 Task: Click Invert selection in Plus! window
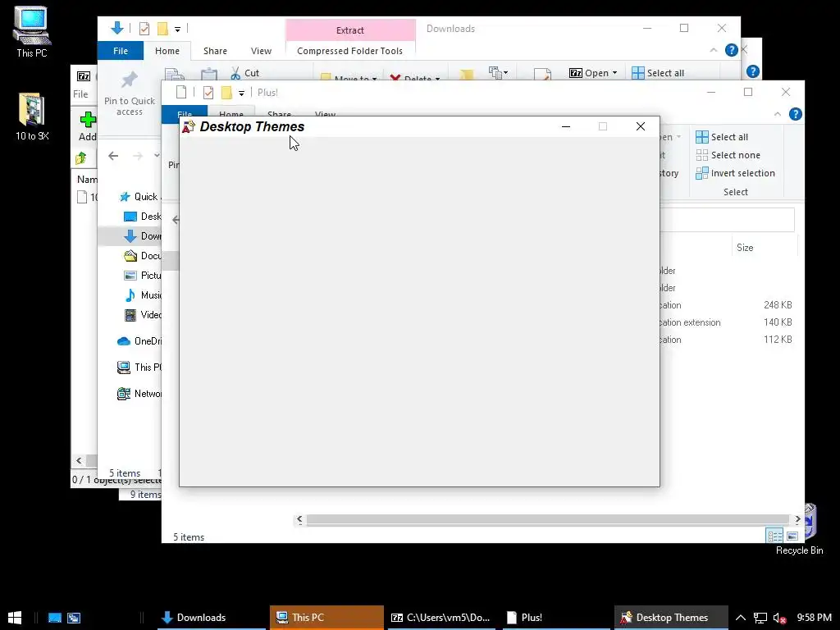736,174
